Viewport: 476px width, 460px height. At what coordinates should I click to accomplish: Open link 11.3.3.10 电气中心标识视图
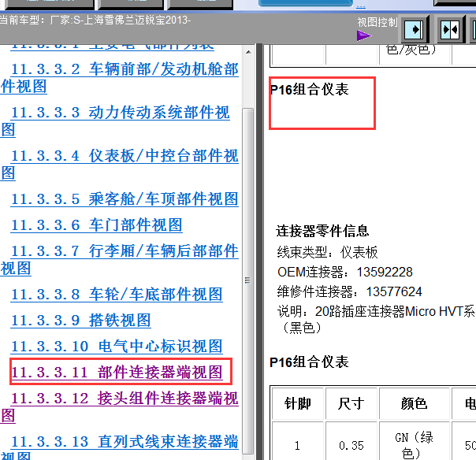tap(117, 347)
